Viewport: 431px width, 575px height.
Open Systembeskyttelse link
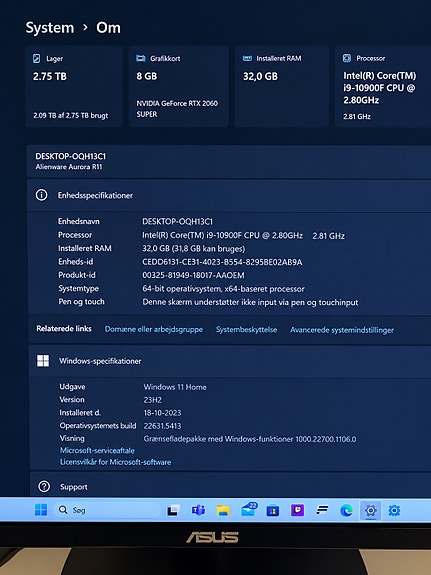246,329
